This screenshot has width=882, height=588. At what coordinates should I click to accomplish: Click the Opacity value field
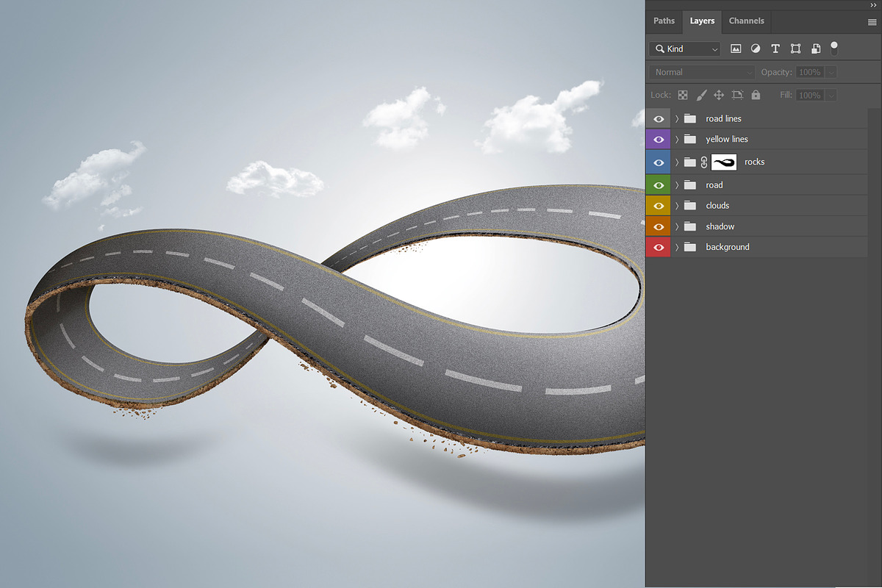click(x=809, y=72)
